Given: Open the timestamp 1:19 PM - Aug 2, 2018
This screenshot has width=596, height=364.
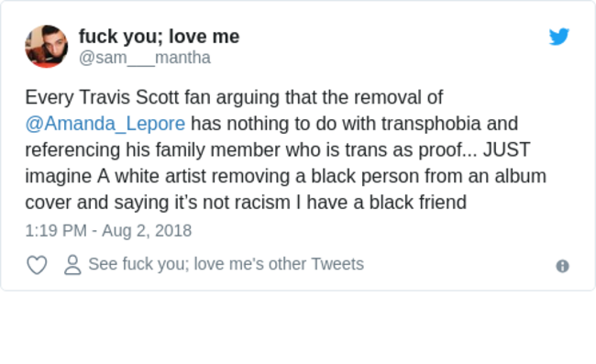Looking at the screenshot, I should (108, 231).
